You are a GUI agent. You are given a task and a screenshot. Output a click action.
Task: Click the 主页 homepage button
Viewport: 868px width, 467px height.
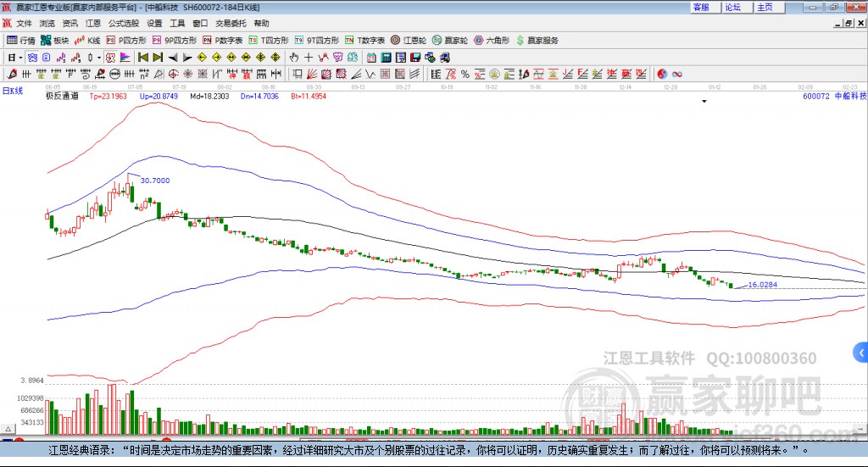tap(769, 7)
